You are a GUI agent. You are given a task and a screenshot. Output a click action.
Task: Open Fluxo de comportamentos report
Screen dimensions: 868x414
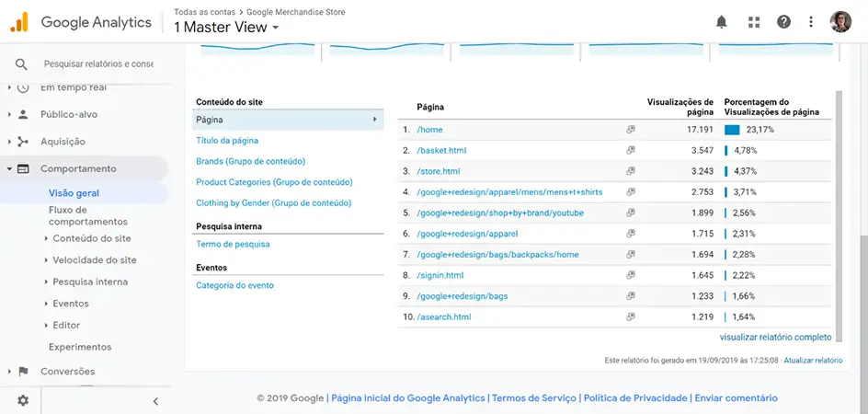[x=88, y=215]
